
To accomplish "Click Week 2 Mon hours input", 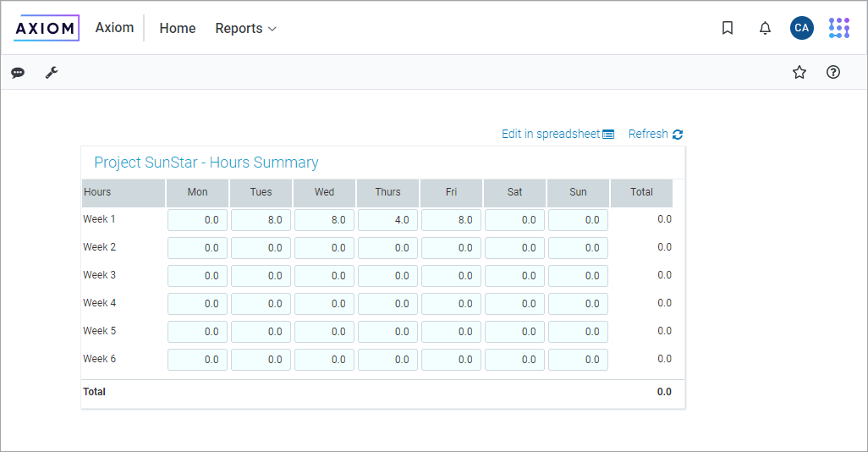I will point(197,248).
